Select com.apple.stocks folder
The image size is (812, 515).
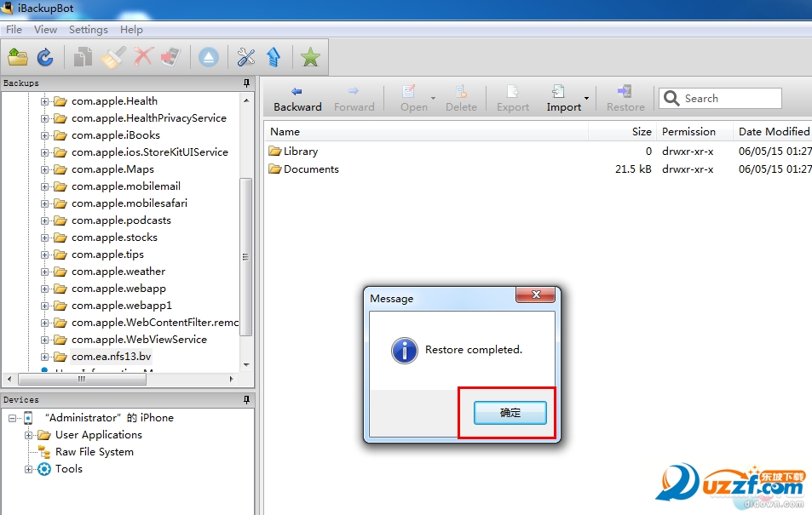click(x=114, y=237)
